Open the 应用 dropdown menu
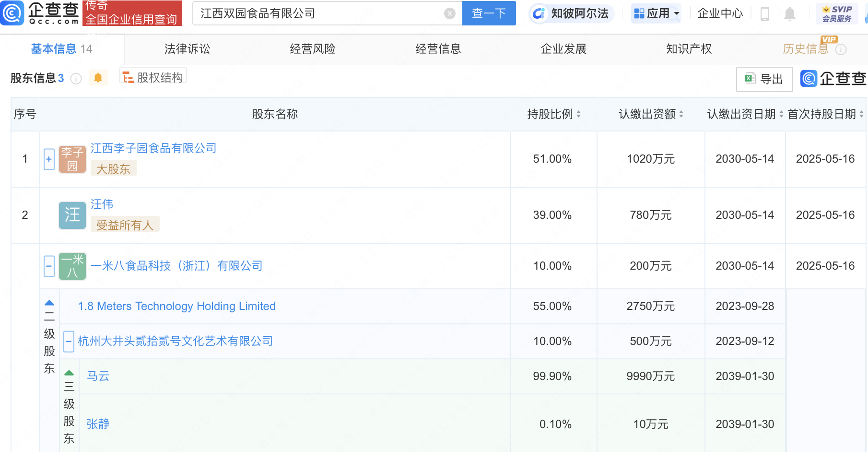The image size is (868, 452). 657,13
